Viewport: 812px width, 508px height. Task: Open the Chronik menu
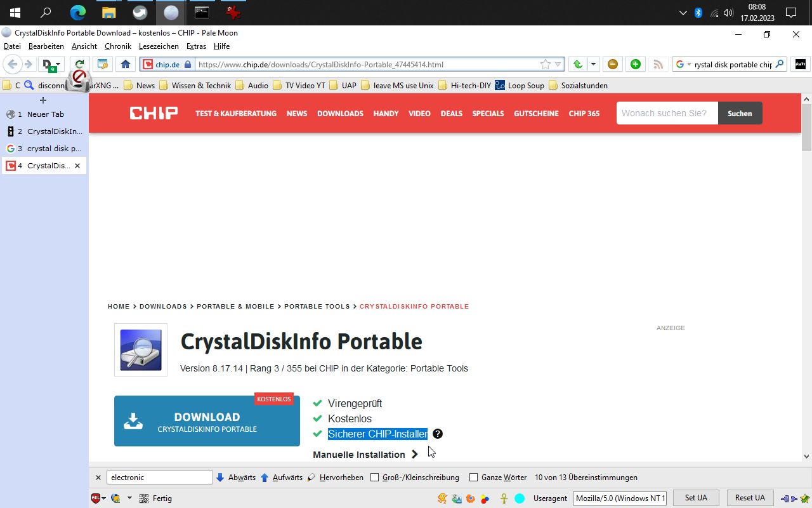[x=118, y=46]
